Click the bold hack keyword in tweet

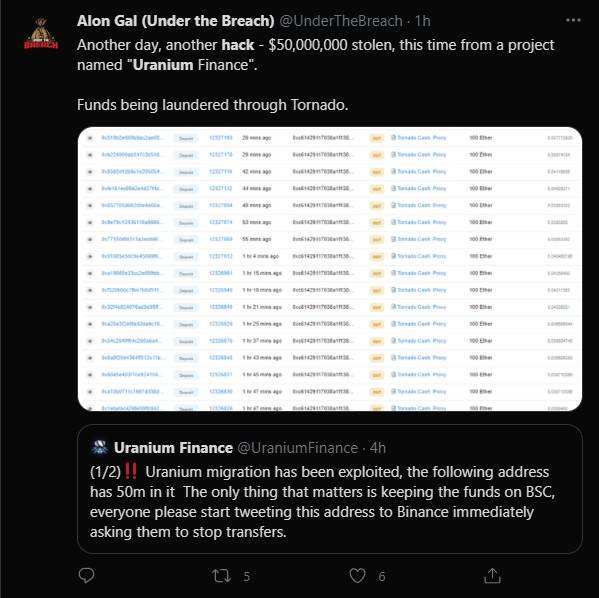pos(238,45)
